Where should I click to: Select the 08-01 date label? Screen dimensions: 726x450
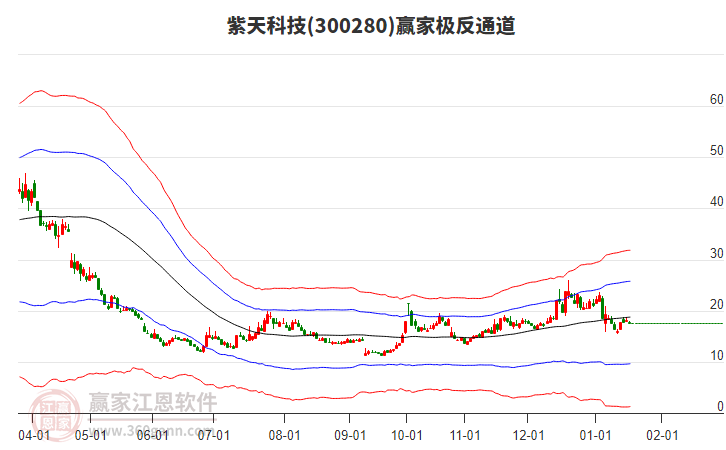tap(284, 436)
